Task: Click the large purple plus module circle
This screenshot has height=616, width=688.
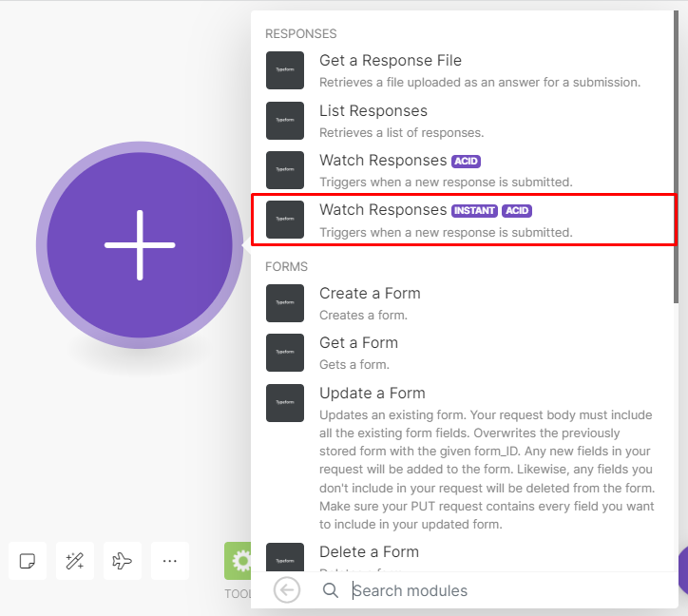Action: coord(140,245)
